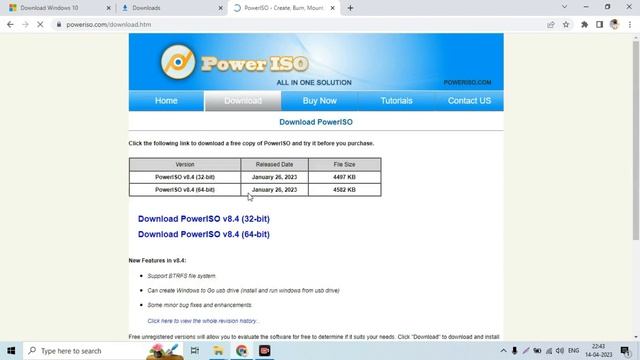Screen dimensions: 640x360
Task: Open the notification center icon
Action: [x=625, y=351]
